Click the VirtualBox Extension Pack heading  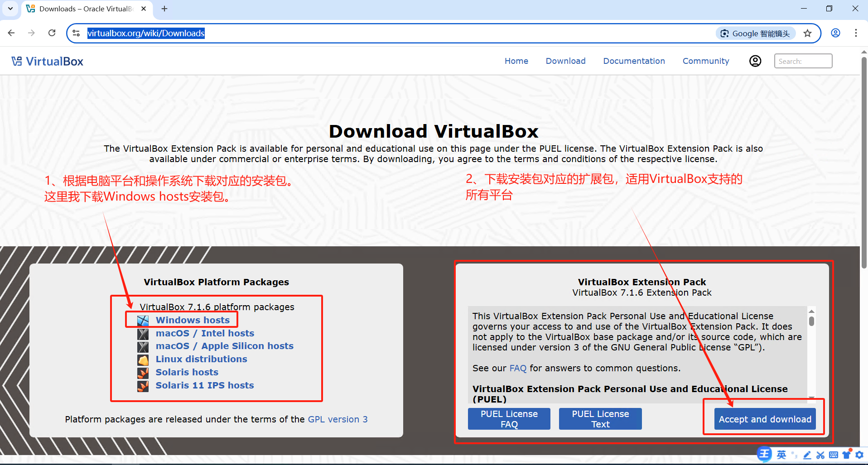pos(642,282)
